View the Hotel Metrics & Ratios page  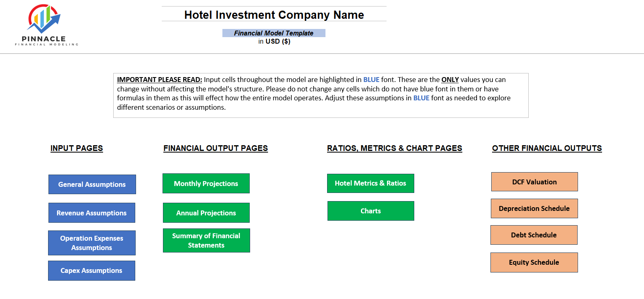371,183
